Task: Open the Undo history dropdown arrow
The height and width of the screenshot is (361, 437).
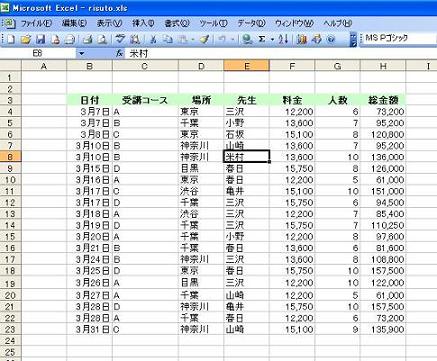Action: [232, 39]
